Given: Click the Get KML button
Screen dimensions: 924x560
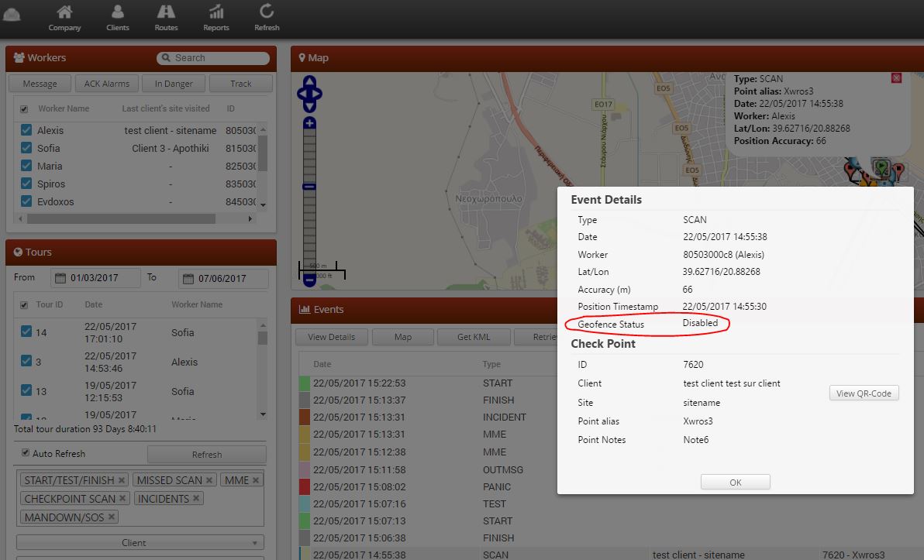Looking at the screenshot, I should 474,337.
